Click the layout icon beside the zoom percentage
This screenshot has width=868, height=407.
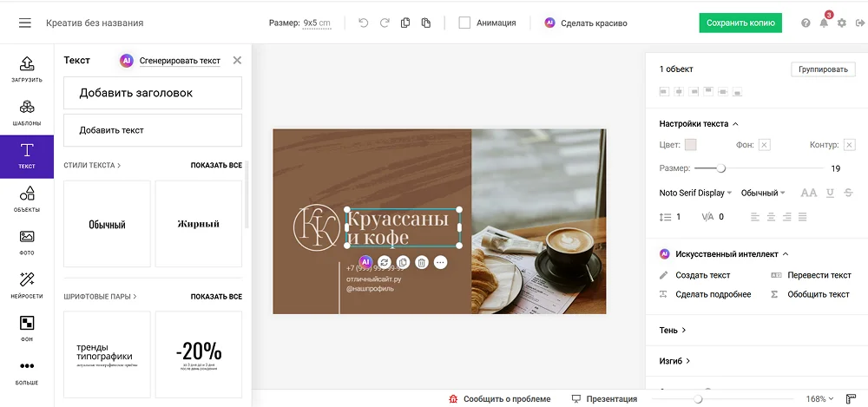pyautogui.click(x=852, y=398)
